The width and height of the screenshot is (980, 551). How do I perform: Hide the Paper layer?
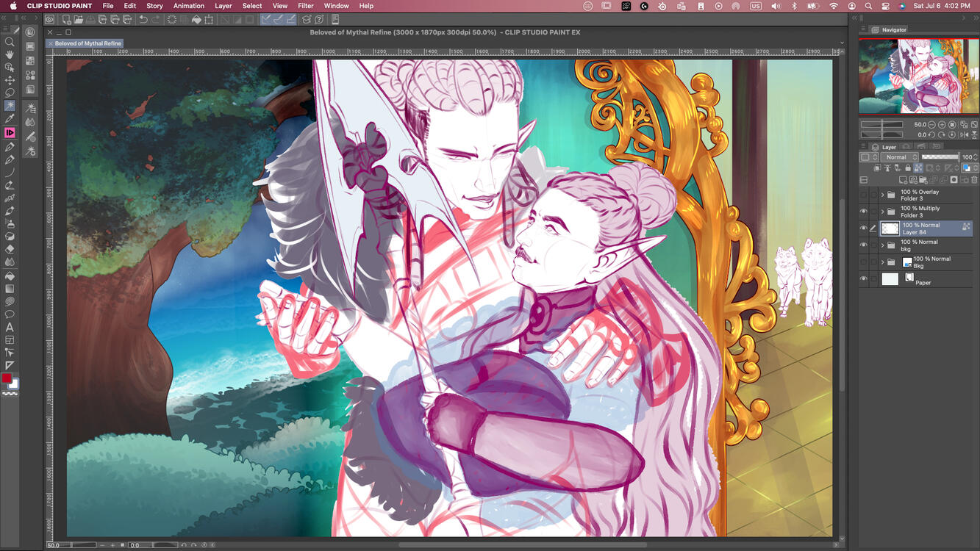[864, 279]
